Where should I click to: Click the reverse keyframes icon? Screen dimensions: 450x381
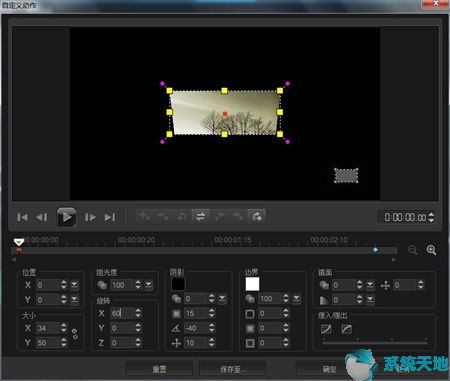click(x=201, y=217)
